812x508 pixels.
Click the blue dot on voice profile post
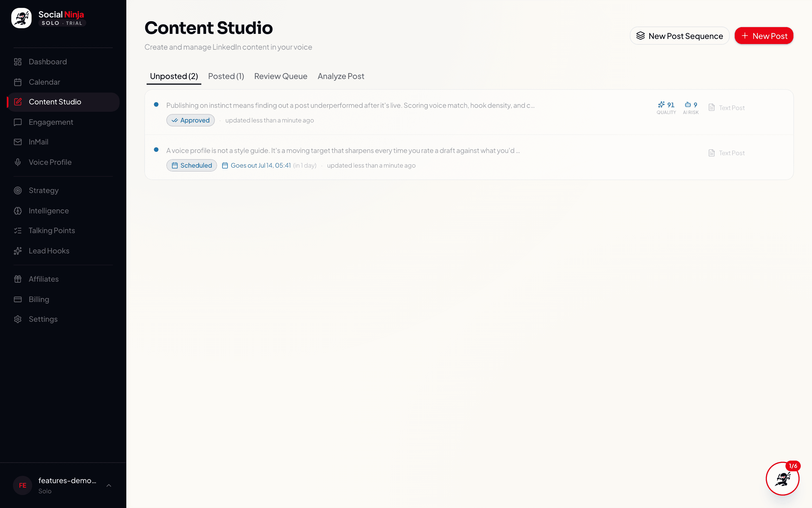(156, 150)
